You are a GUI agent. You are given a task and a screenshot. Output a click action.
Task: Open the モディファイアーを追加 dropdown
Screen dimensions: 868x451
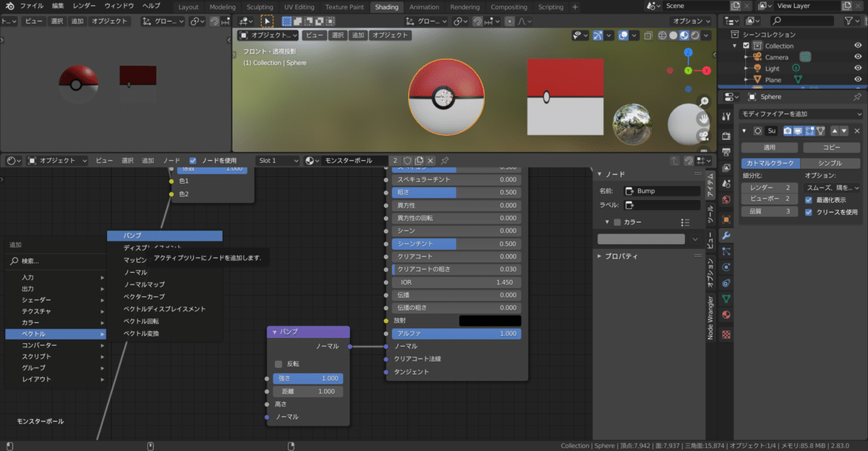click(801, 114)
